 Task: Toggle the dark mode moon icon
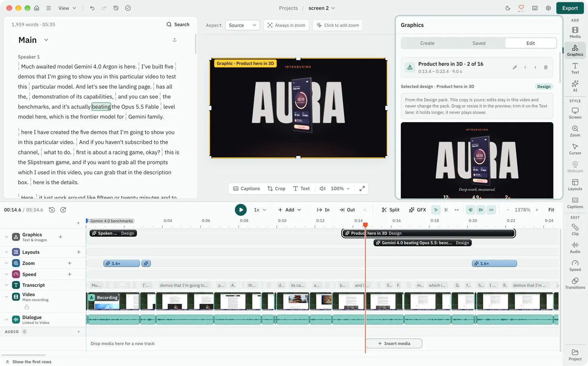(508, 8)
